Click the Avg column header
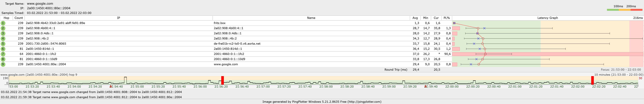Viewport: 644px width, 104px height. coord(415,18)
